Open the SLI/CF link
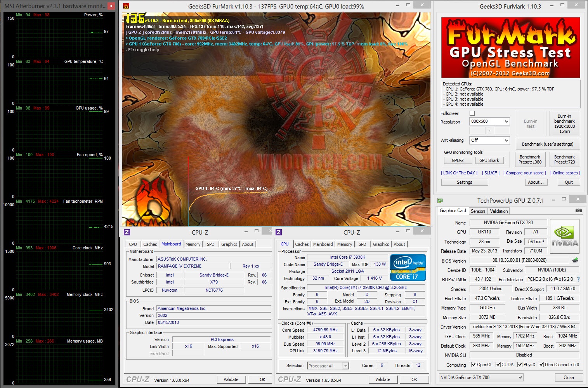 coord(491,173)
